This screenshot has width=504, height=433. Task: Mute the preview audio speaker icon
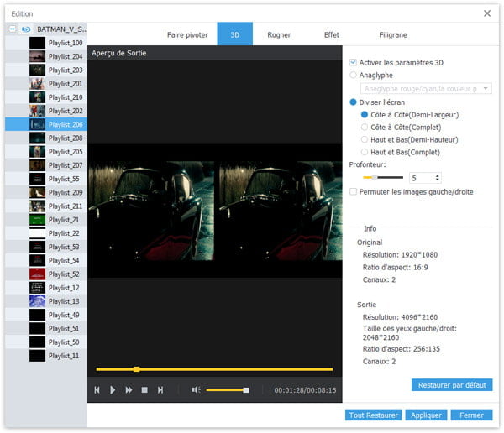pyautogui.click(x=196, y=390)
